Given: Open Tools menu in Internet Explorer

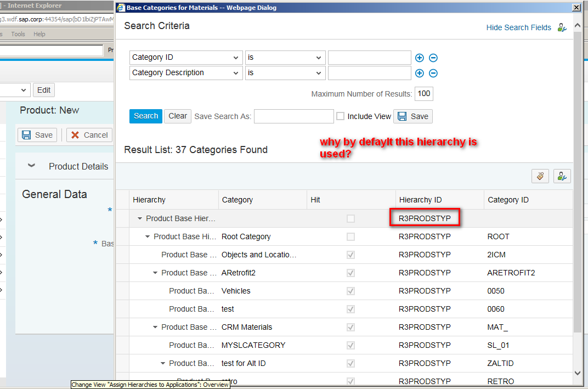Looking at the screenshot, I should click(18, 34).
